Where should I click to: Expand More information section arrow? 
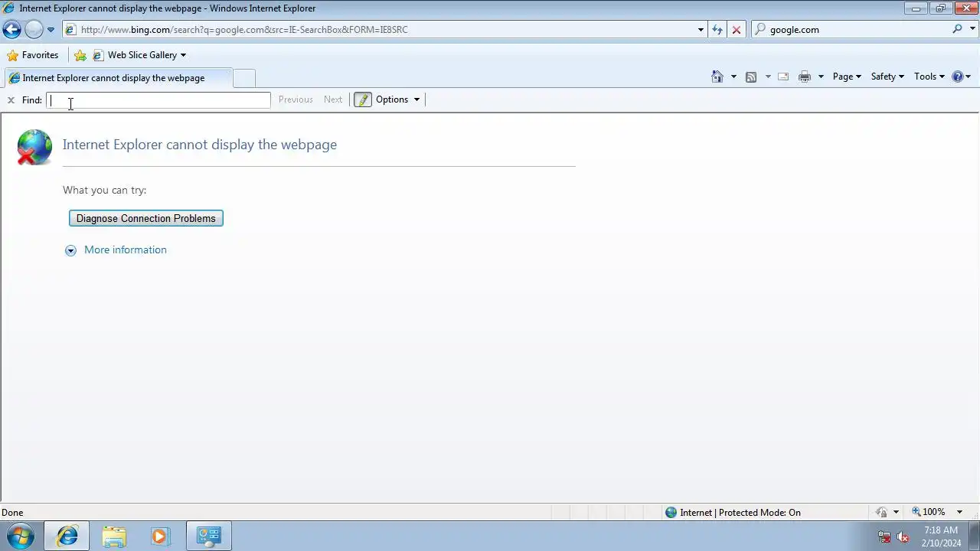point(70,250)
